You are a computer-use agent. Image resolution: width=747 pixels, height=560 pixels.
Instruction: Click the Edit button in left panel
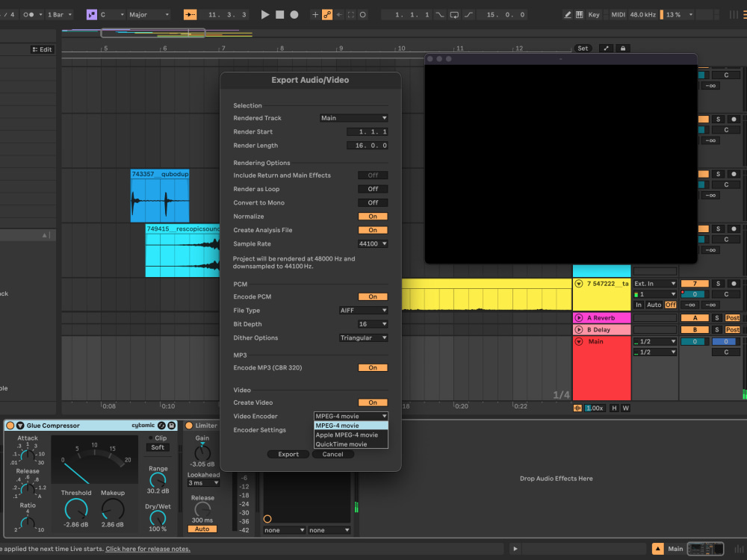[42, 49]
